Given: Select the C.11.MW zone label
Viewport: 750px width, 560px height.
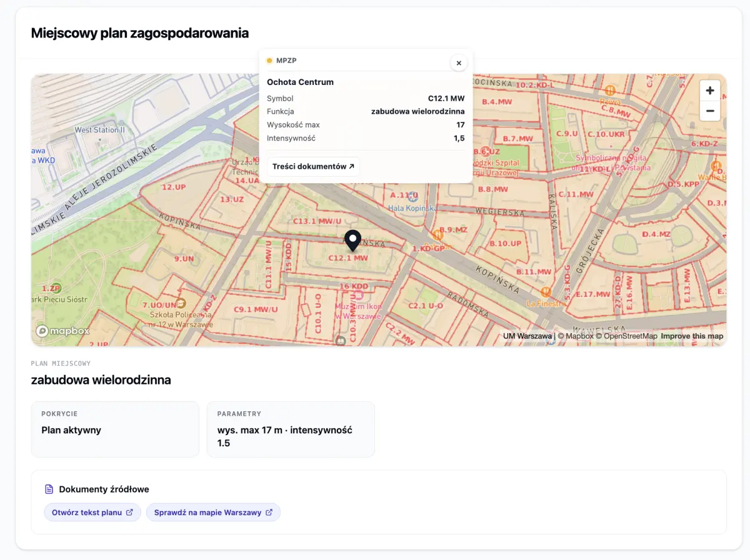Looking at the screenshot, I should 576,194.
